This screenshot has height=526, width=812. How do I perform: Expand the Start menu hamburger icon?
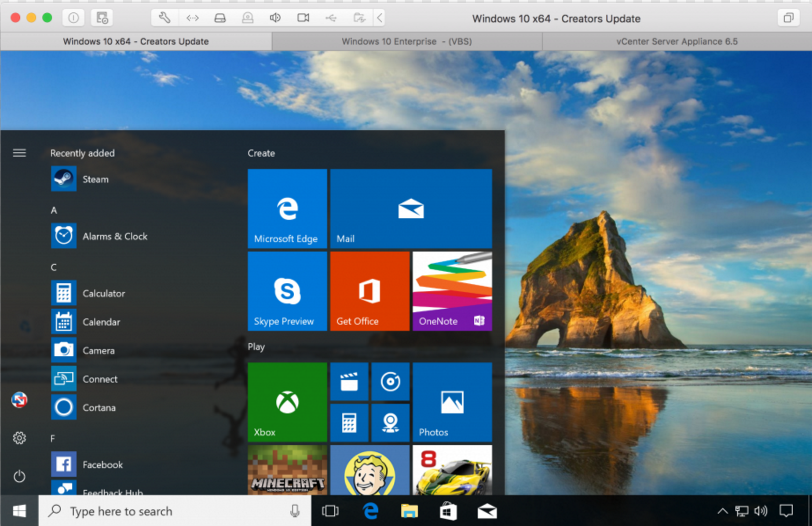click(19, 153)
